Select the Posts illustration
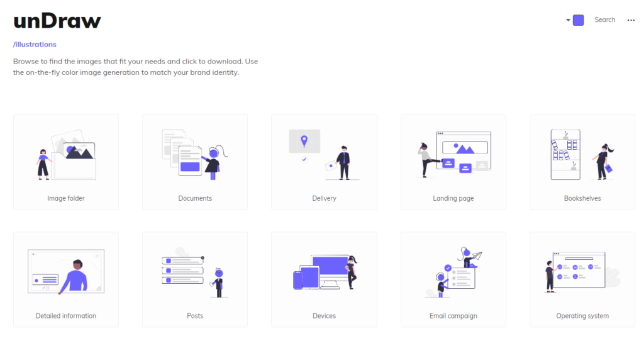This screenshot has width=644, height=348. tap(195, 272)
